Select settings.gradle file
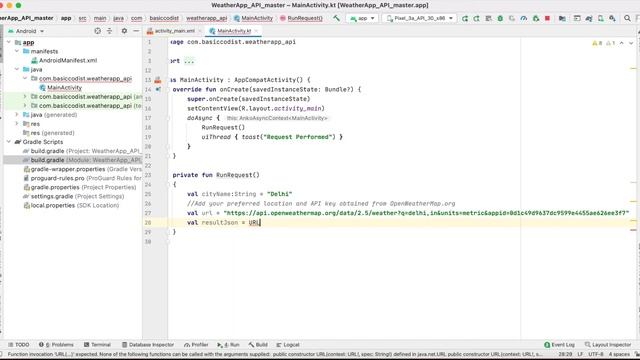640x360 pixels. 73,196
